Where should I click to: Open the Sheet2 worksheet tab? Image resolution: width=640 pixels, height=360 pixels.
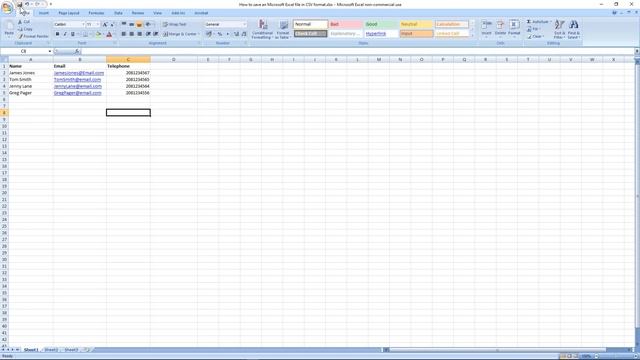tap(51, 350)
